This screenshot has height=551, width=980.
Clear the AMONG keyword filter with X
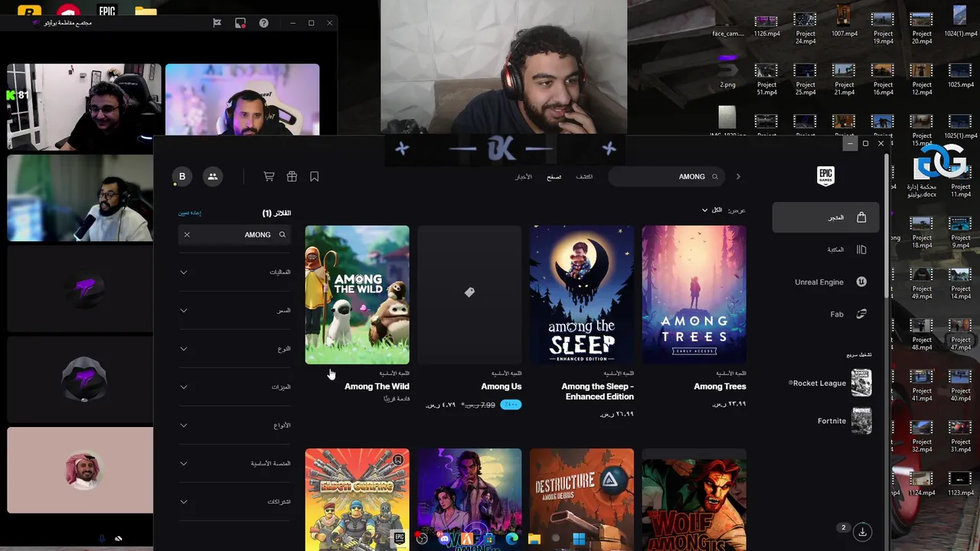tap(187, 235)
